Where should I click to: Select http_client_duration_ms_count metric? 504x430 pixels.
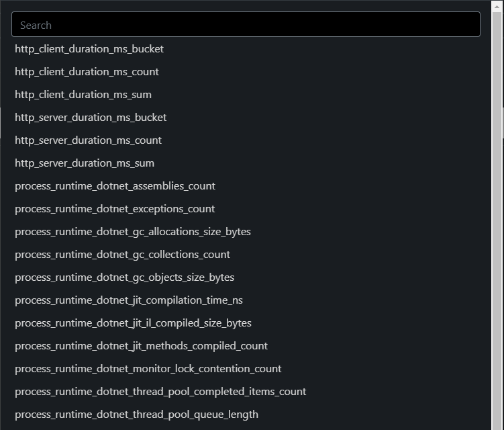(87, 72)
